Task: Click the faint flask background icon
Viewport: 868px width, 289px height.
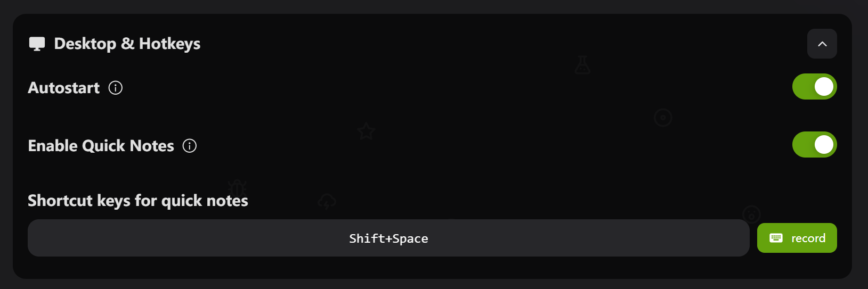Action: point(582,65)
